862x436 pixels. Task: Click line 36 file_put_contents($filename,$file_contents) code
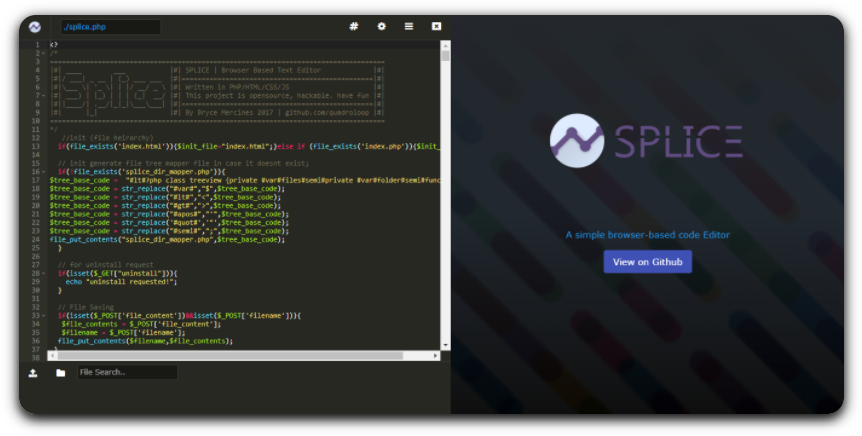click(x=145, y=341)
